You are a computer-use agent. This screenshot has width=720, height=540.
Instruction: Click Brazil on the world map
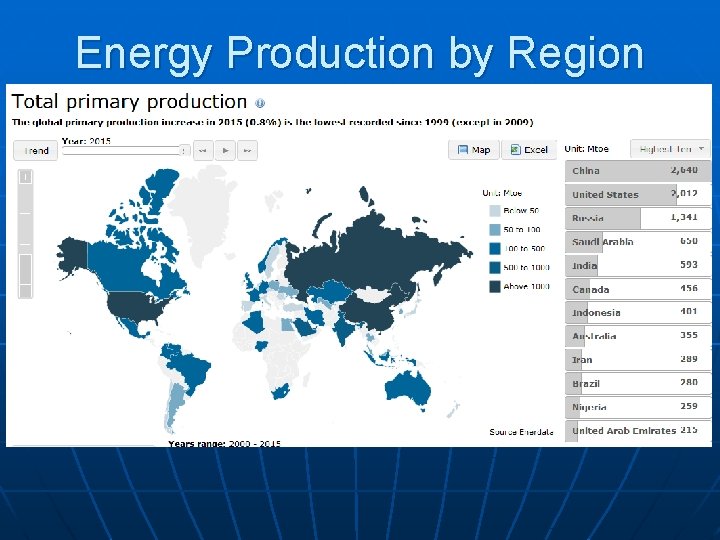(x=191, y=367)
